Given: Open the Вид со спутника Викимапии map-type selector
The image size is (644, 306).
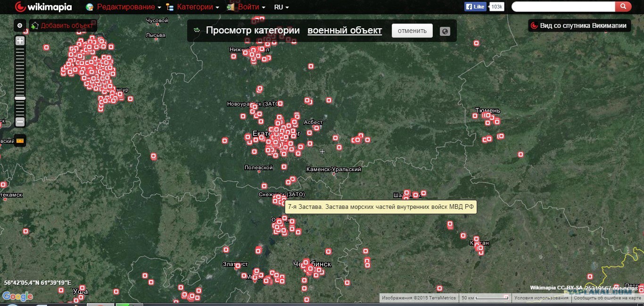Looking at the screenshot, I should 579,25.
